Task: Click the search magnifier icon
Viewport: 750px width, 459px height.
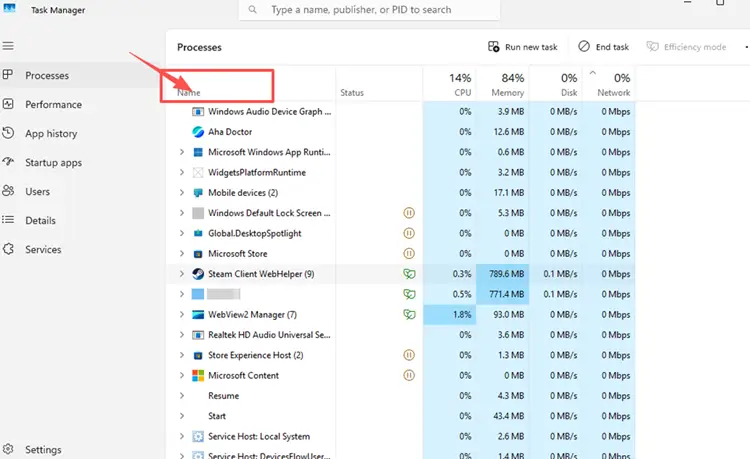Action: click(253, 10)
